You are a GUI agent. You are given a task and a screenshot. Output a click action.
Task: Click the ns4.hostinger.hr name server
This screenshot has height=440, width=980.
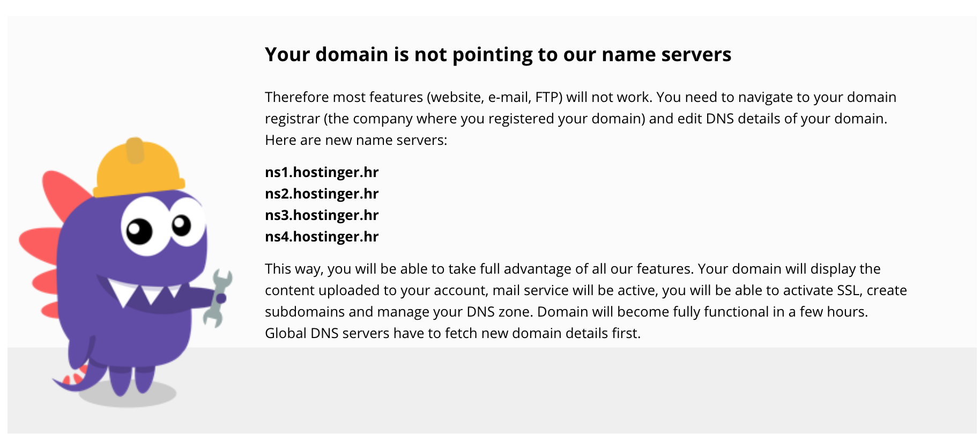pyautogui.click(x=322, y=237)
